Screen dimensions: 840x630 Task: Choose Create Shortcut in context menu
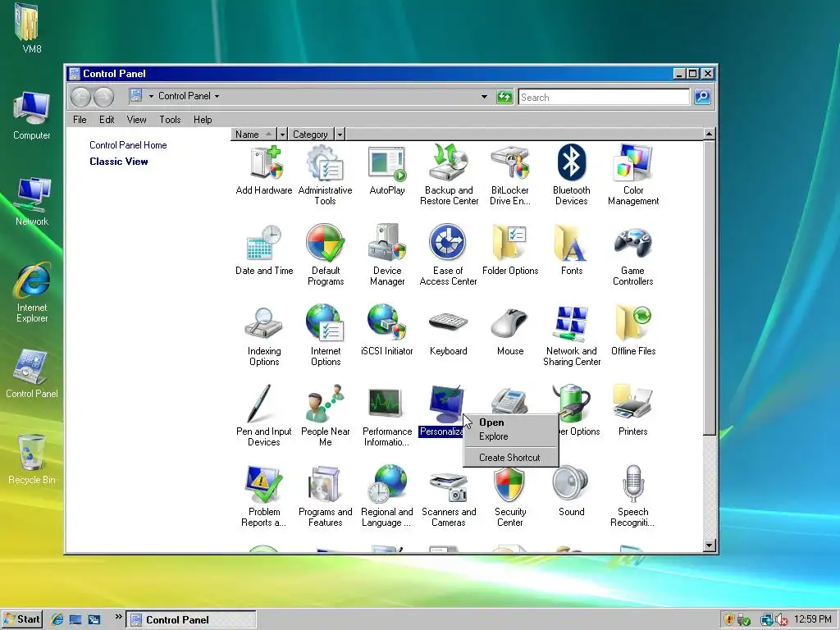tap(510, 458)
